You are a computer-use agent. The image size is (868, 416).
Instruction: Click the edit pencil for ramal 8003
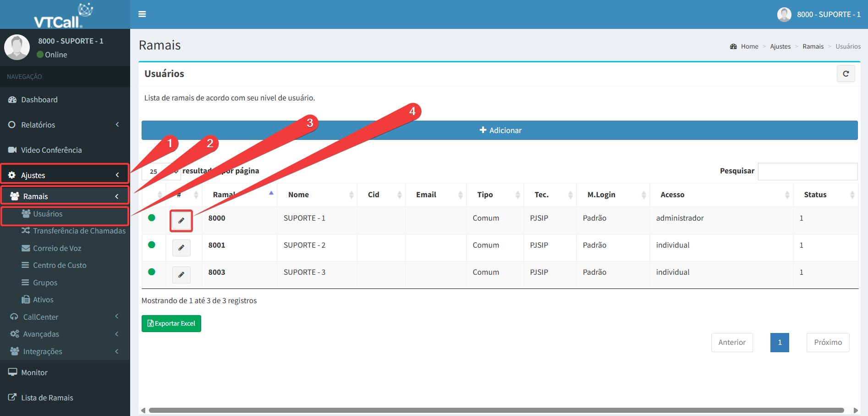coord(181,275)
